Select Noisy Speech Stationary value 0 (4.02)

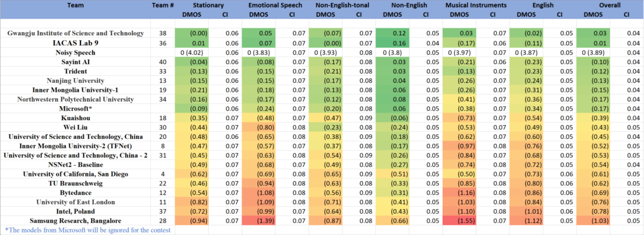pos(192,53)
